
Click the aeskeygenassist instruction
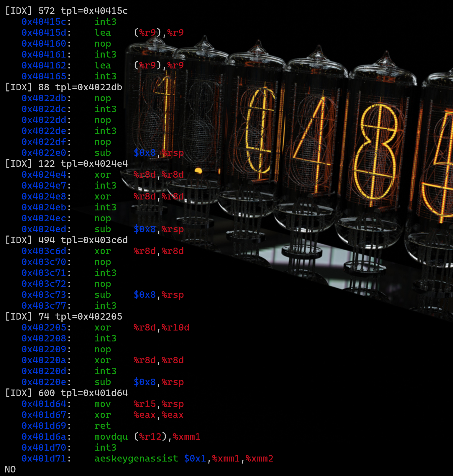136,458
